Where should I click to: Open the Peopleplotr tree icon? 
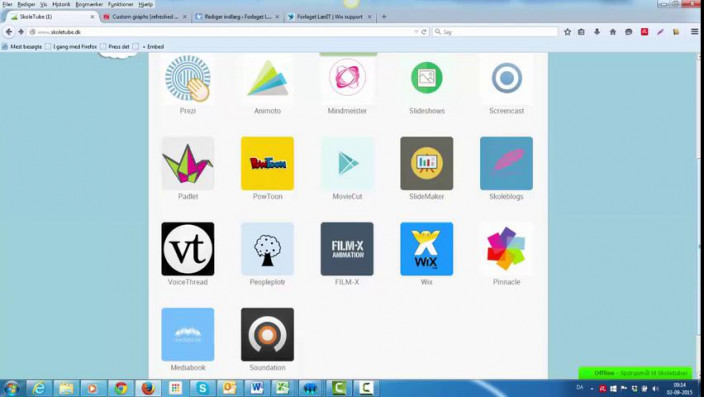[268, 249]
